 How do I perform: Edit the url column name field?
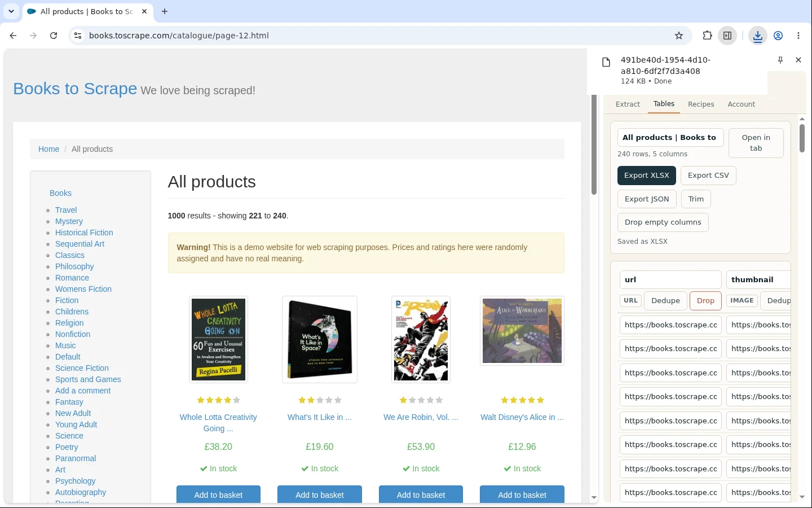(x=670, y=280)
